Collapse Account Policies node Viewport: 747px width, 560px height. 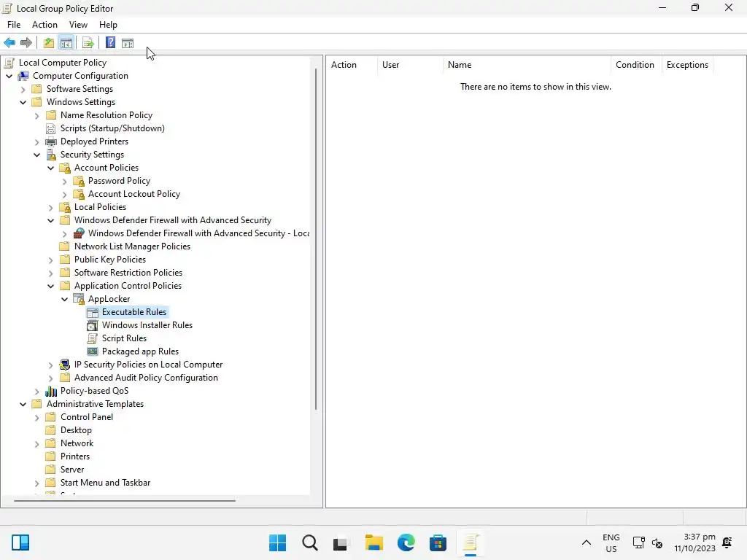(50, 168)
